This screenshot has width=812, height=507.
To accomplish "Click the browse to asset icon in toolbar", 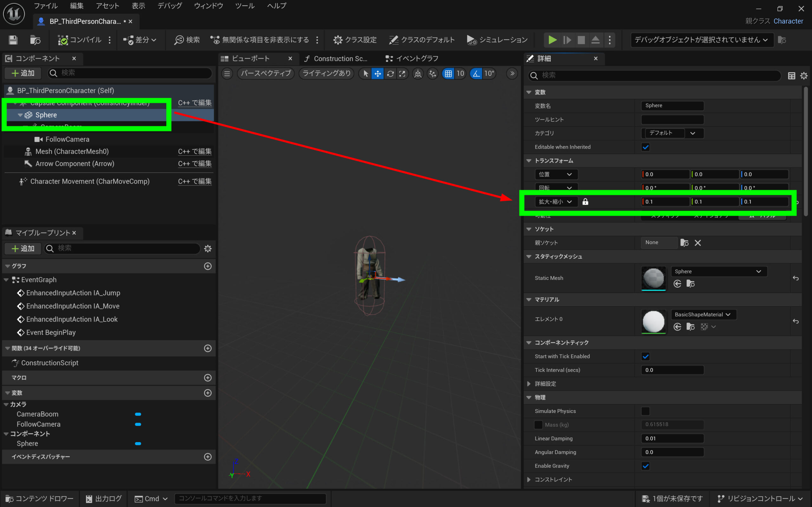I will 35,40.
